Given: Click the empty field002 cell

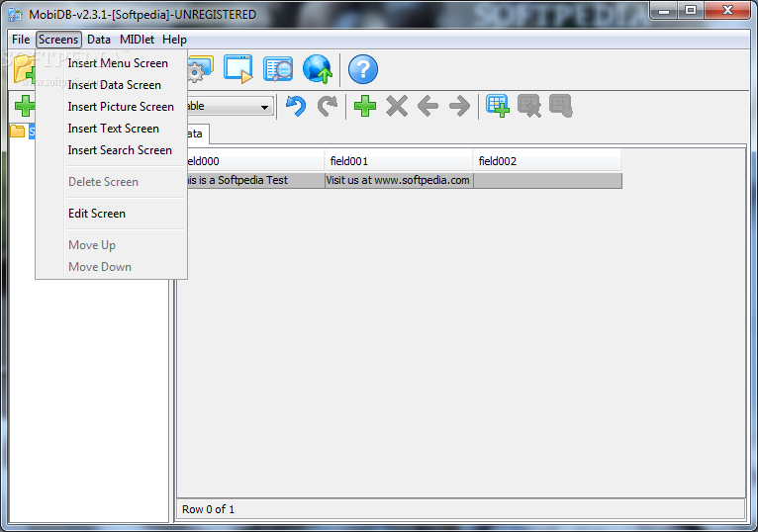Looking at the screenshot, I should tap(547, 180).
